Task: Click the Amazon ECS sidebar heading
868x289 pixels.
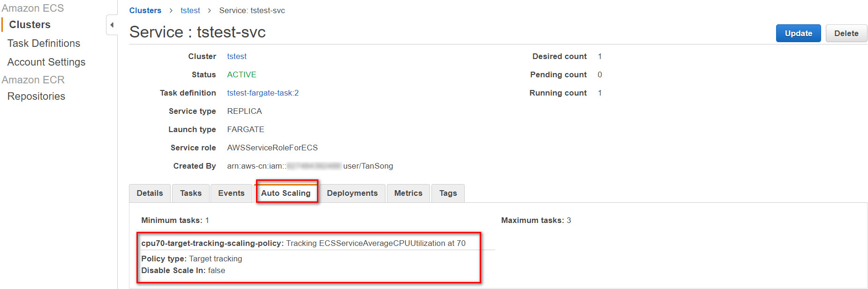Action: click(33, 8)
